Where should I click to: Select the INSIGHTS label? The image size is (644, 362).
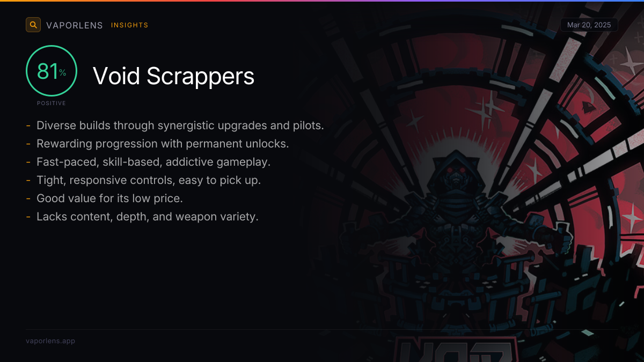[129, 25]
